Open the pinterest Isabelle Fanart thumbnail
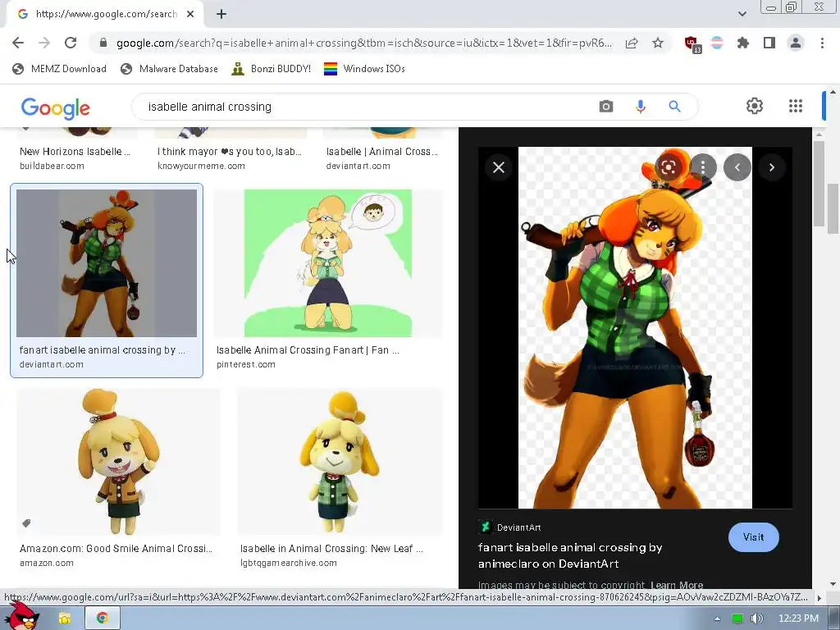 pos(328,263)
